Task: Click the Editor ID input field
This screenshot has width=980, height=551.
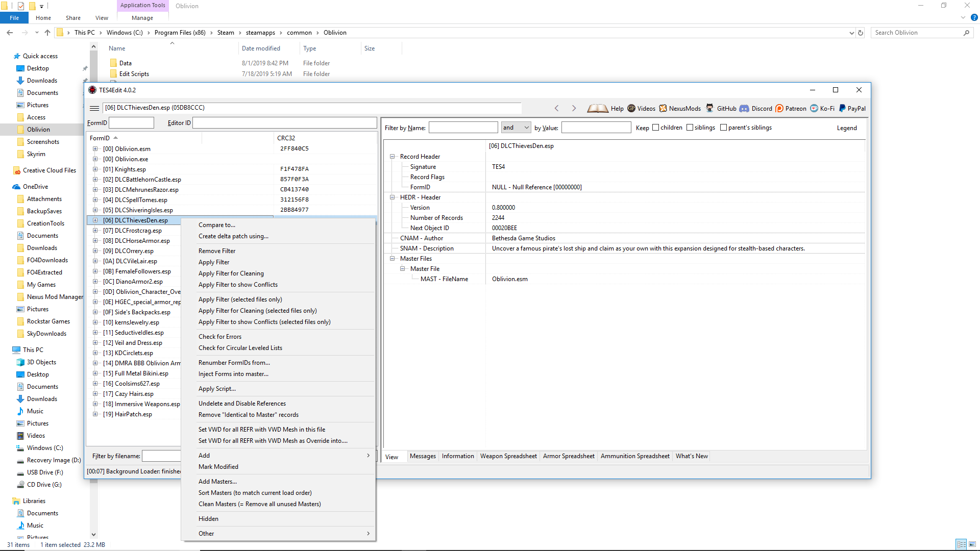Action: coord(284,123)
